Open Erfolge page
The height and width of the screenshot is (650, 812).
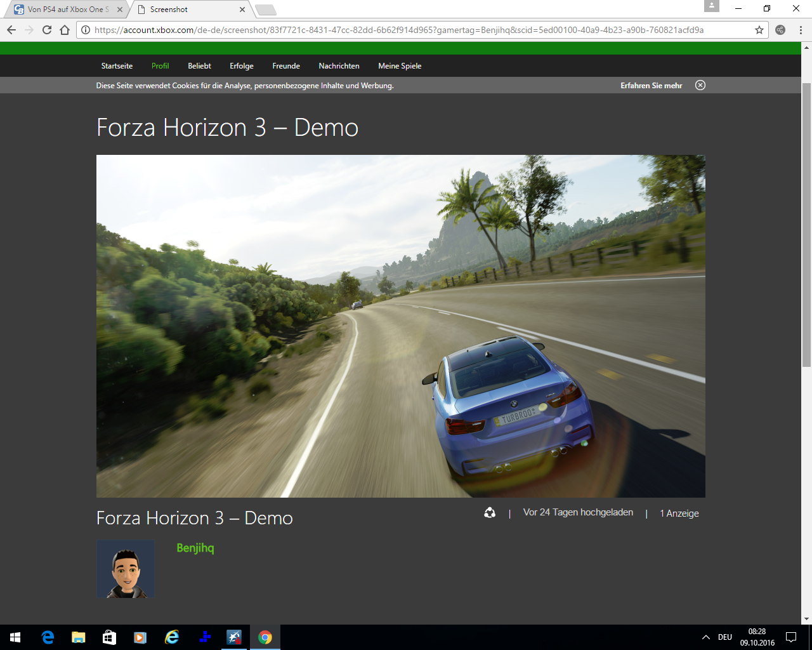point(242,66)
